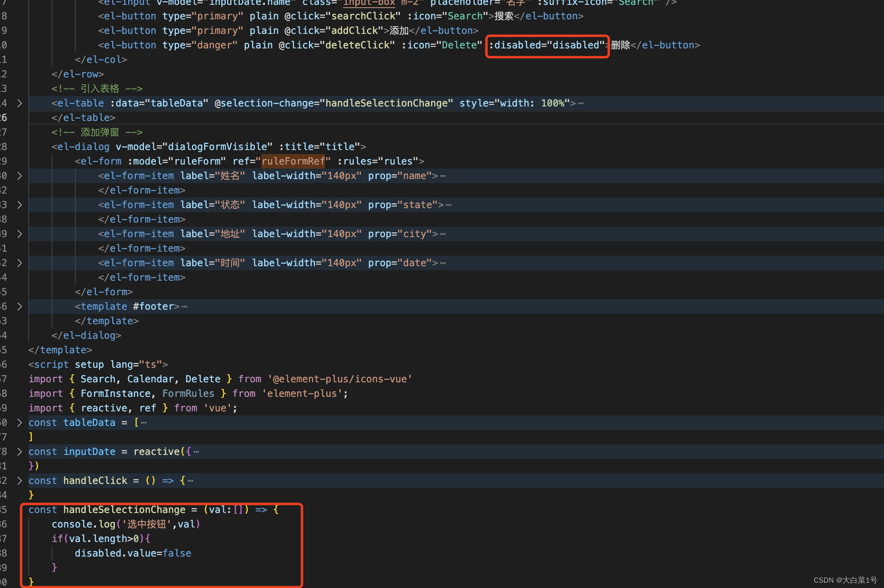The width and height of the screenshot is (884, 588).
Task: Click the FormRules import name
Action: coord(188,394)
